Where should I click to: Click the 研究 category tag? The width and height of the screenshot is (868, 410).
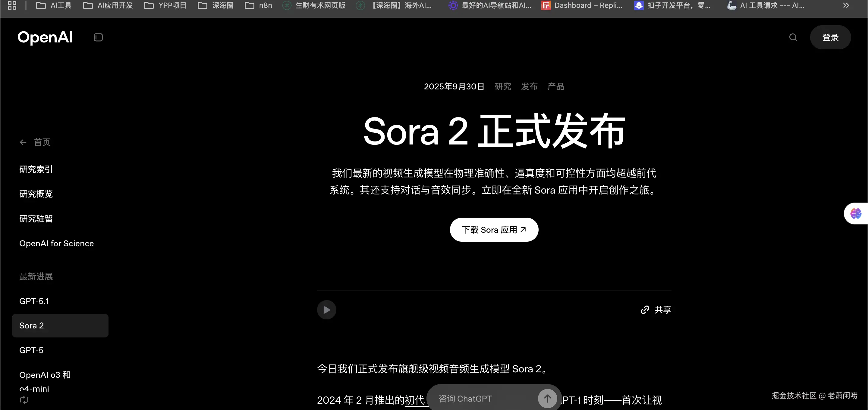click(x=503, y=86)
